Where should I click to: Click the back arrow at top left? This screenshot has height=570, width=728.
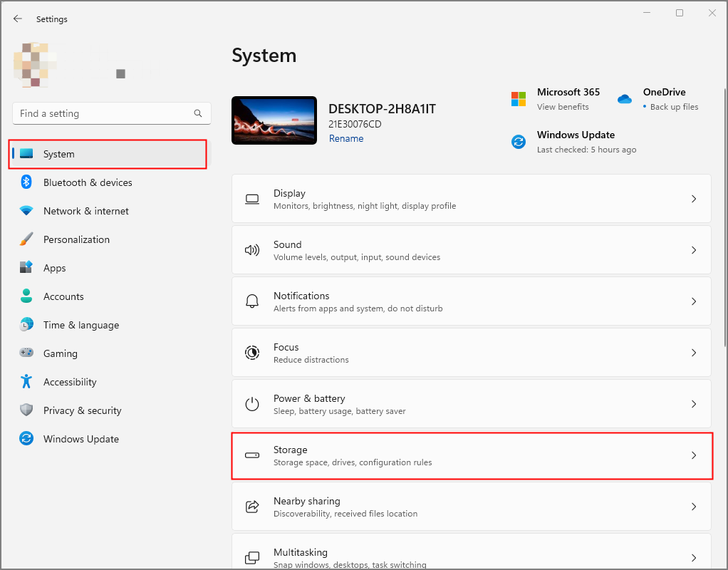tap(17, 19)
